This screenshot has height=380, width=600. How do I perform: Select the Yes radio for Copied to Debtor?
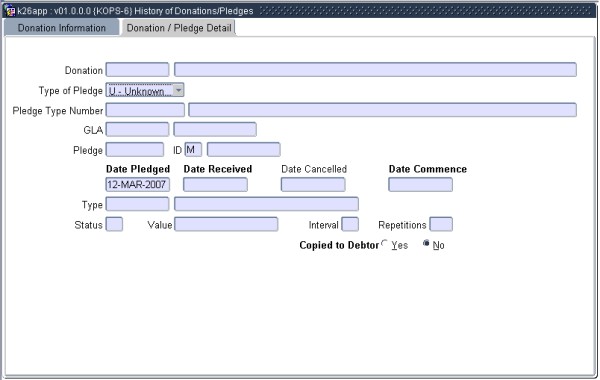point(385,243)
